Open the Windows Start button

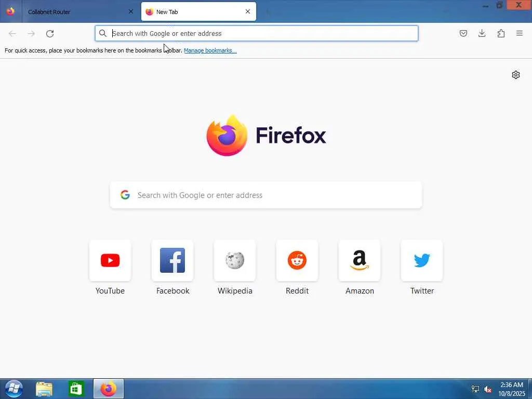(x=14, y=389)
